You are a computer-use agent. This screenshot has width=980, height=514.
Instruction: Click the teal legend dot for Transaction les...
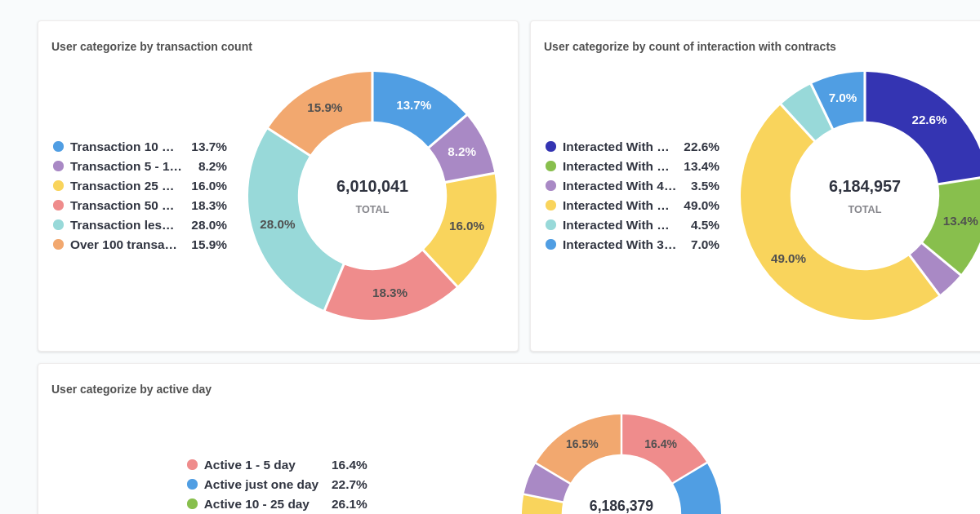pyautogui.click(x=56, y=224)
